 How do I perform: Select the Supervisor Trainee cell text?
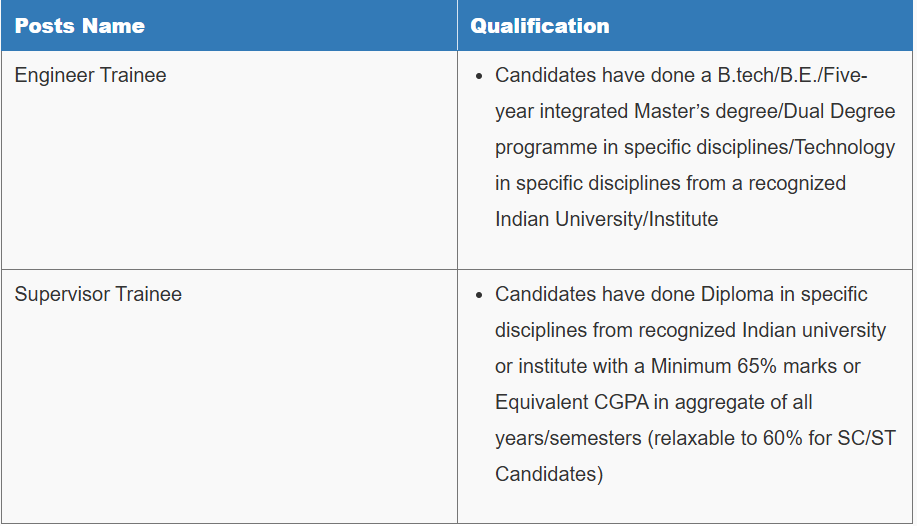point(98,294)
